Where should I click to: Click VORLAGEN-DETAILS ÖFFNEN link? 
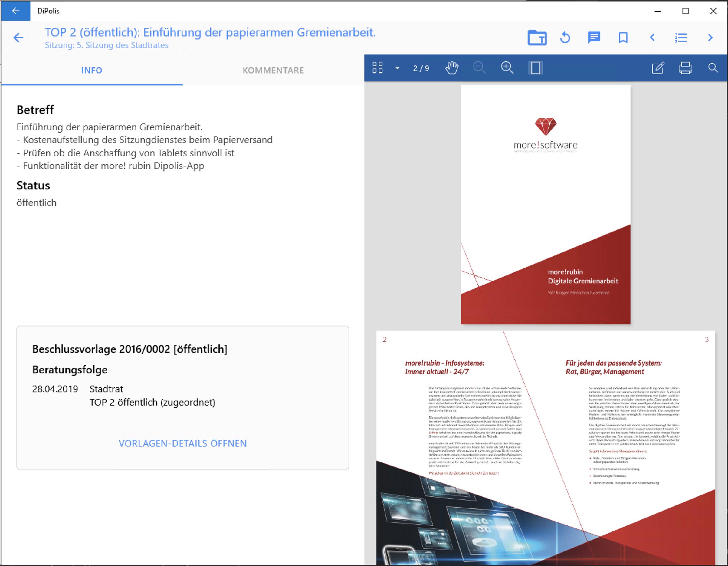click(183, 443)
